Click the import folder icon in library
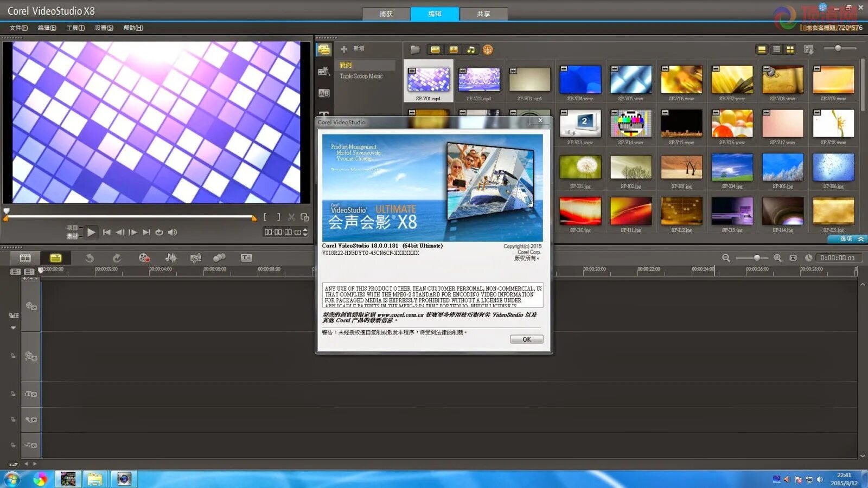 coord(415,49)
